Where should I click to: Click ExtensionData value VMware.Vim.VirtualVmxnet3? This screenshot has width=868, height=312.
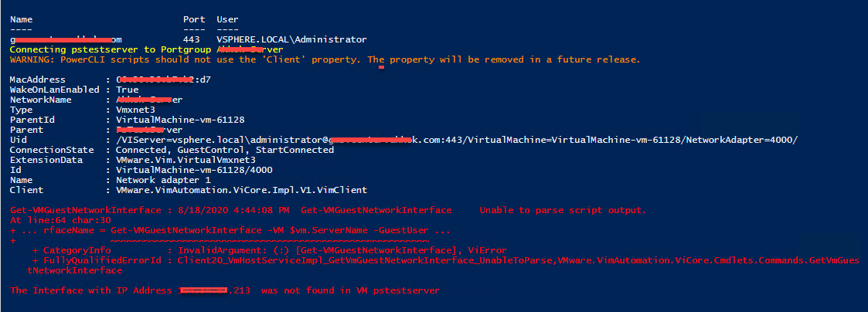pyautogui.click(x=186, y=160)
